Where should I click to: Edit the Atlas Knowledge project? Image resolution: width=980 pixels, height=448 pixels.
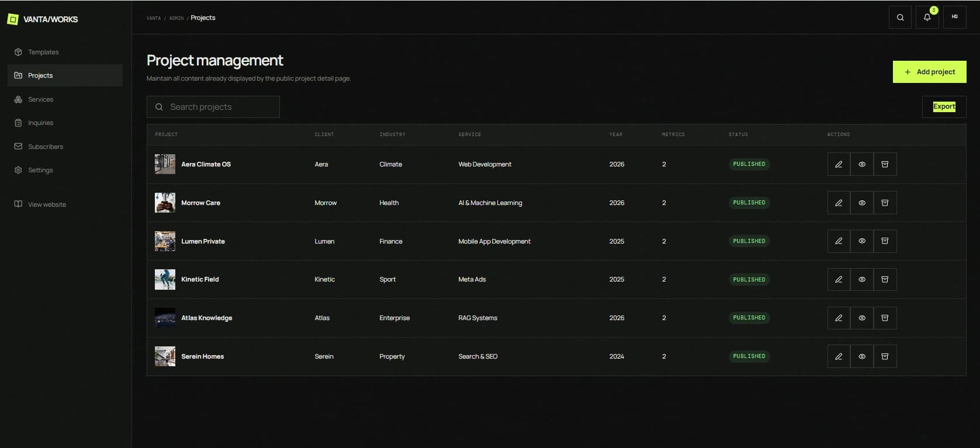[839, 318]
